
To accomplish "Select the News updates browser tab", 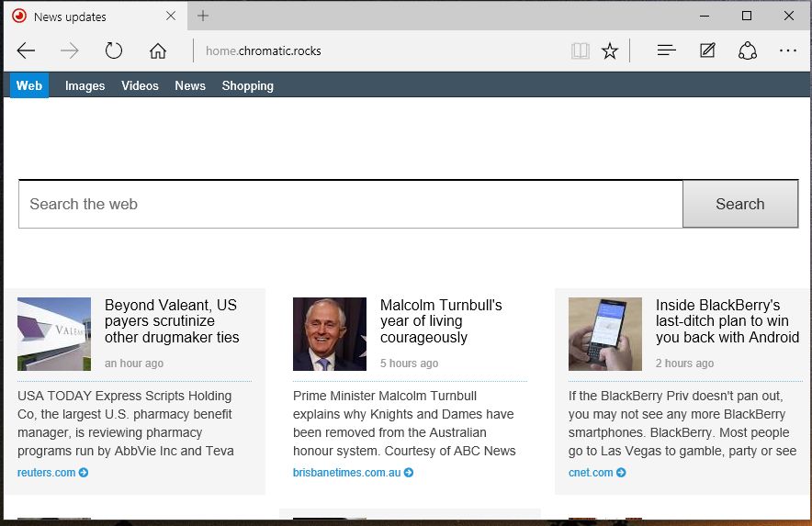I will tap(96, 16).
